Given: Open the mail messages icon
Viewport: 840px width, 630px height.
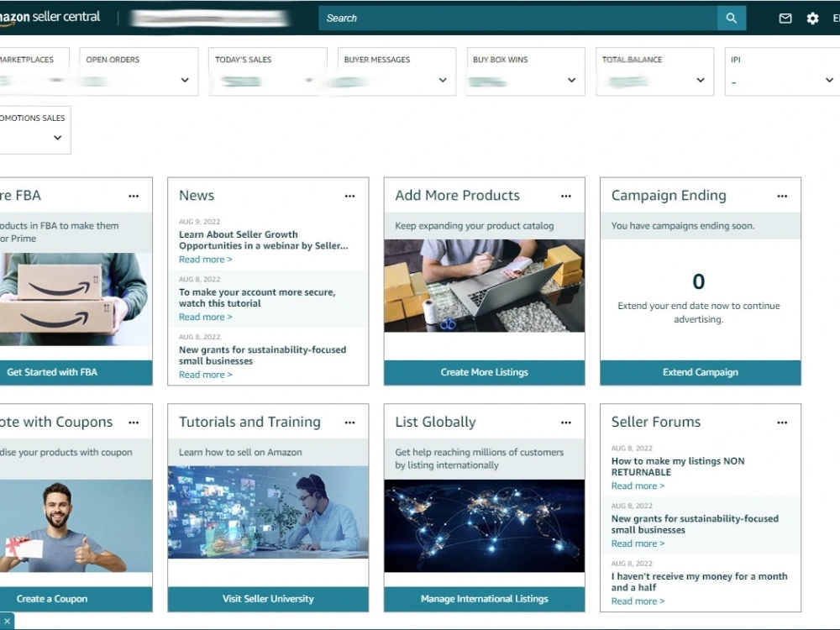Looking at the screenshot, I should pos(785,18).
